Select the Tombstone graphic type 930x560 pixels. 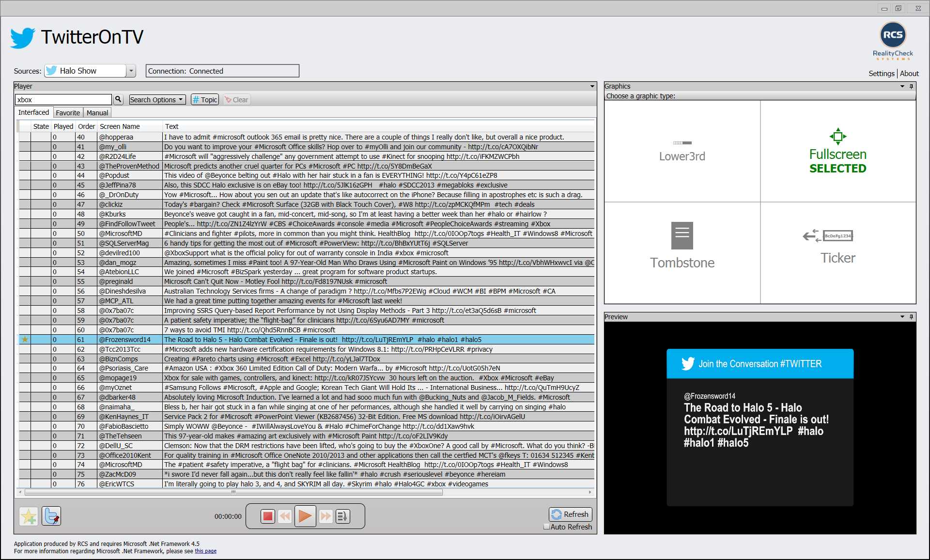point(682,253)
